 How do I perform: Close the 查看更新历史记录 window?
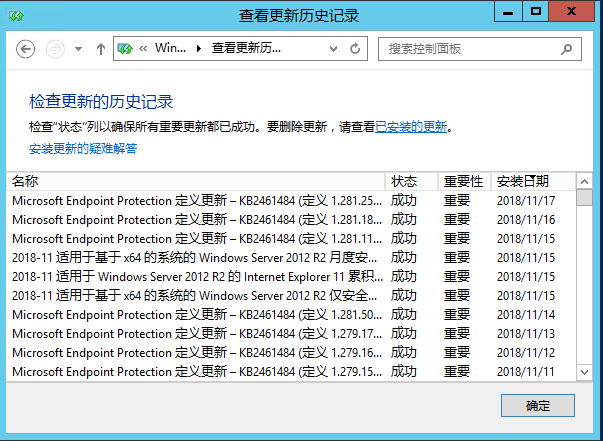[571, 12]
